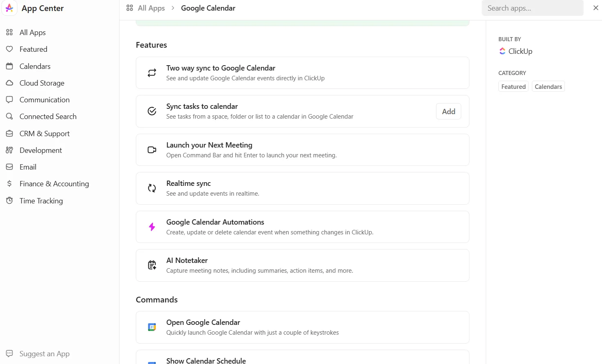Click the Featured category tag

(513, 86)
